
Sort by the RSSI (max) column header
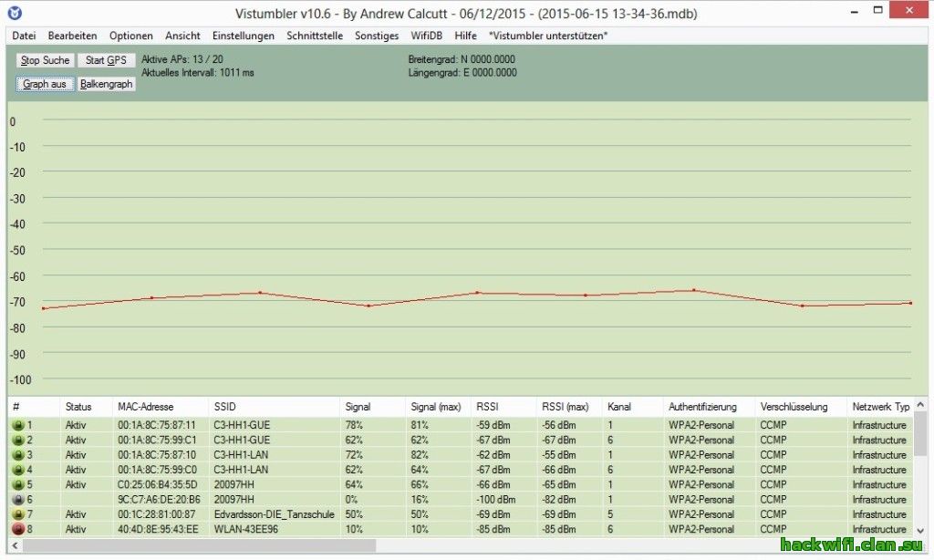pyautogui.click(x=569, y=407)
